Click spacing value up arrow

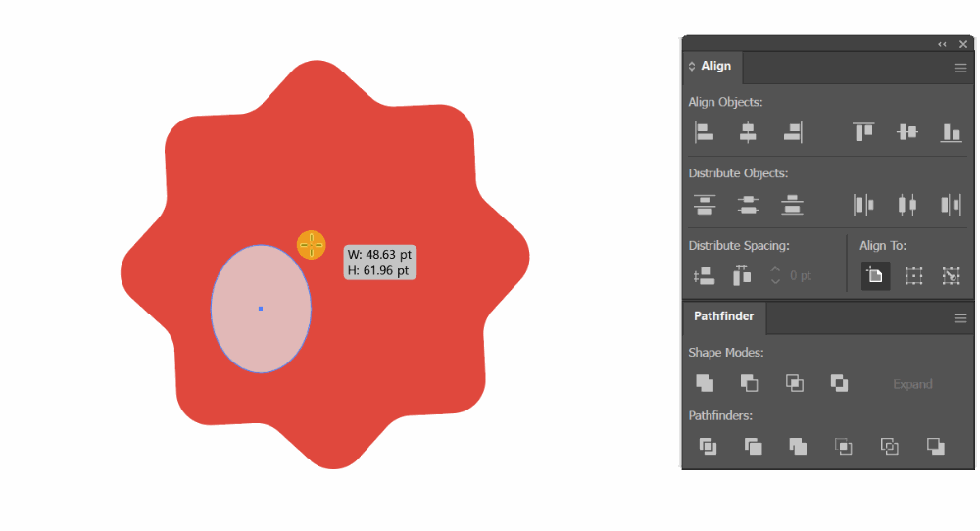[x=775, y=269]
